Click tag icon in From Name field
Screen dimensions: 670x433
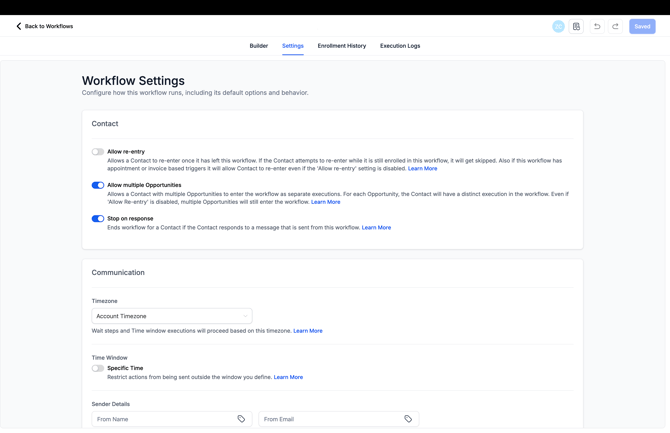click(x=241, y=419)
